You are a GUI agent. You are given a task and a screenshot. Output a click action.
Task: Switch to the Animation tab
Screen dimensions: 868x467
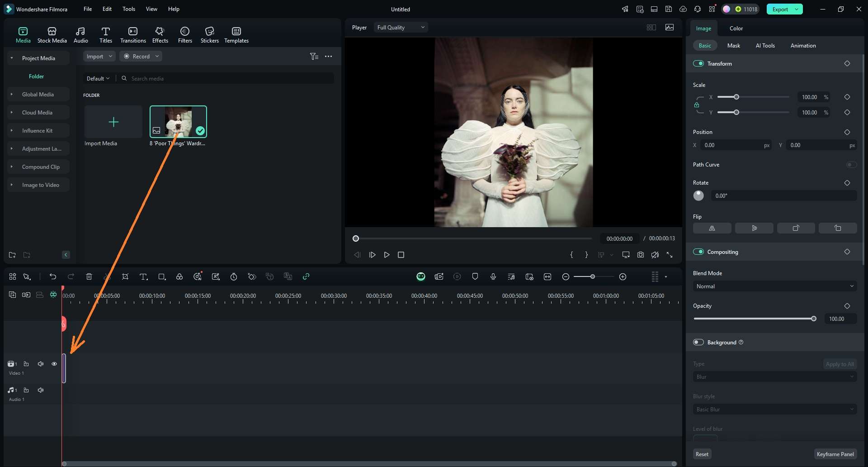coord(803,46)
